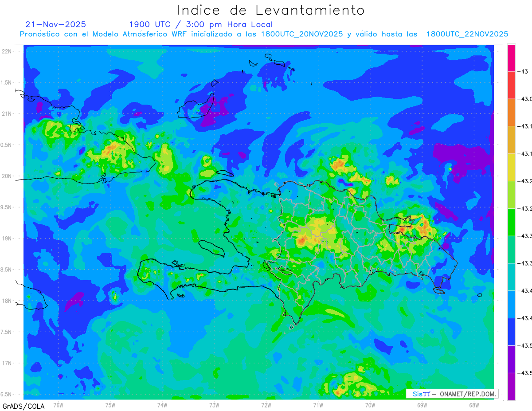Click the '19N' latitude label
The image size is (532, 411).
[x=7, y=239]
